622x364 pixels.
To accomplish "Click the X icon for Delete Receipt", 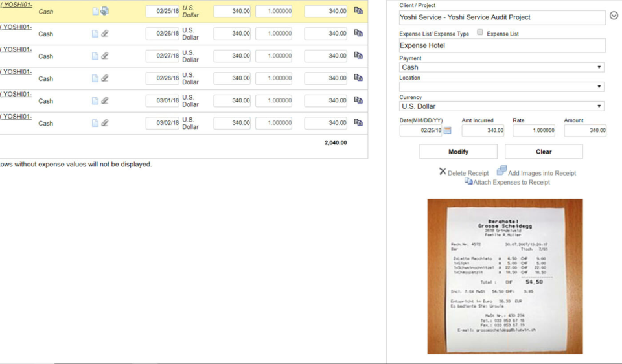I will pyautogui.click(x=443, y=171).
